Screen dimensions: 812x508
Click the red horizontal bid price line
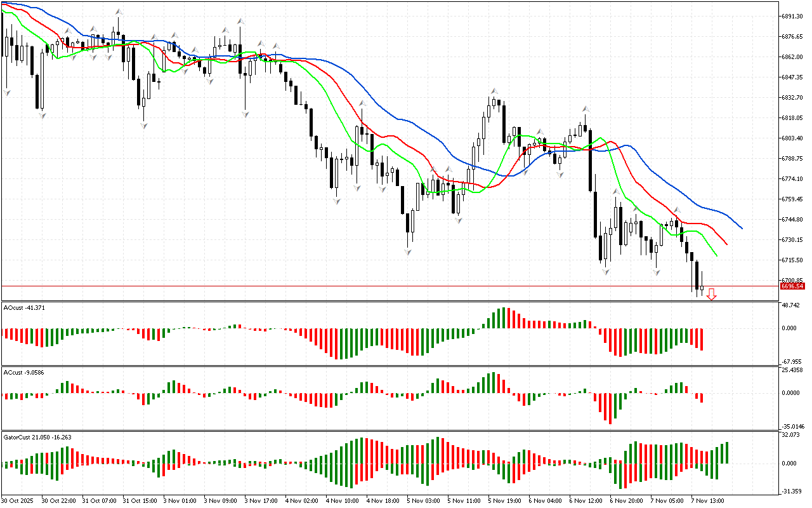coord(381,286)
